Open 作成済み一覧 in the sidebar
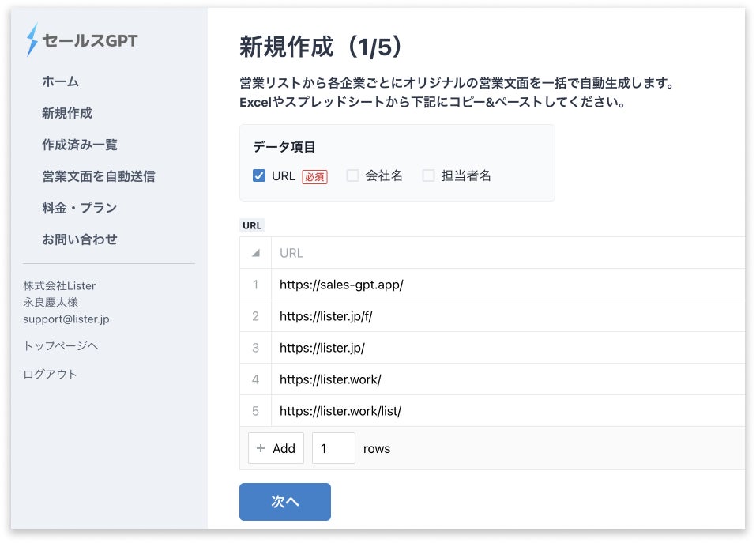Screen dimensions: 756x543 (80, 145)
